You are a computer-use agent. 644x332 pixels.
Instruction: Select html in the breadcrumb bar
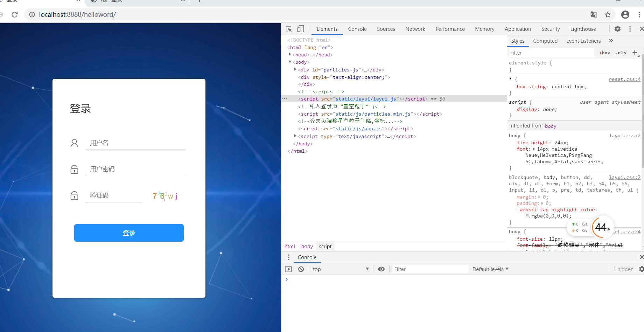tap(289, 247)
